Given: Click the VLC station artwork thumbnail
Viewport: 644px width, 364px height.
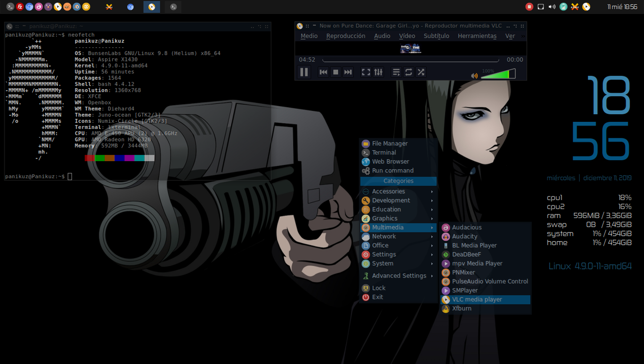Looking at the screenshot, I should tap(410, 48).
